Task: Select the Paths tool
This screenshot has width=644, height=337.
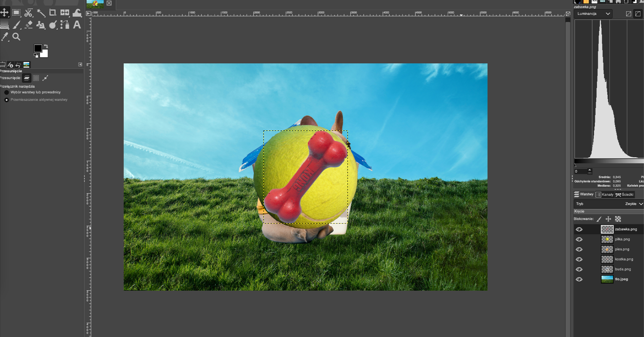Action: click(x=65, y=25)
